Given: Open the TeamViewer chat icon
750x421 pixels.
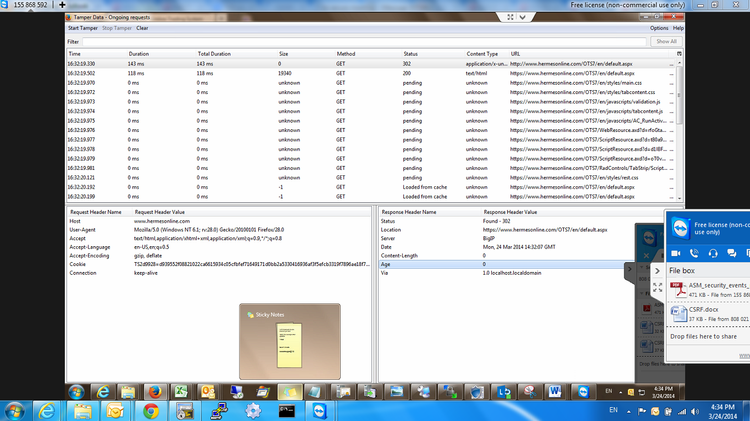Looking at the screenshot, I should pos(731,253).
